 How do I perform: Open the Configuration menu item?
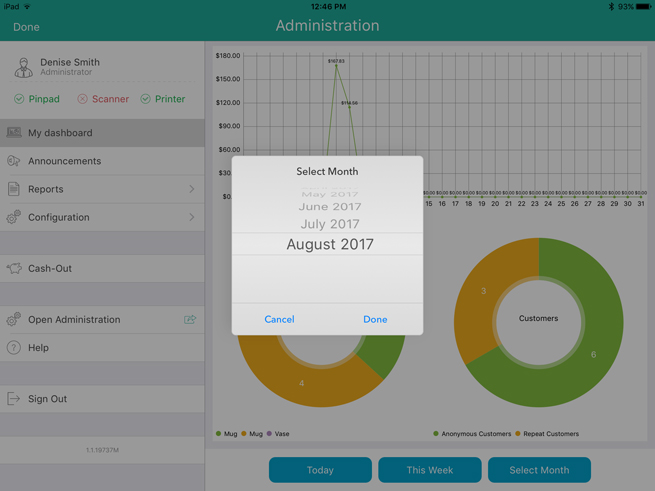pyautogui.click(x=102, y=217)
